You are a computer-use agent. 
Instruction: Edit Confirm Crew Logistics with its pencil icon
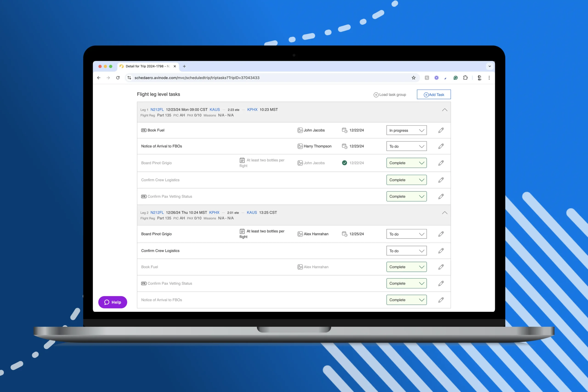pos(441,180)
